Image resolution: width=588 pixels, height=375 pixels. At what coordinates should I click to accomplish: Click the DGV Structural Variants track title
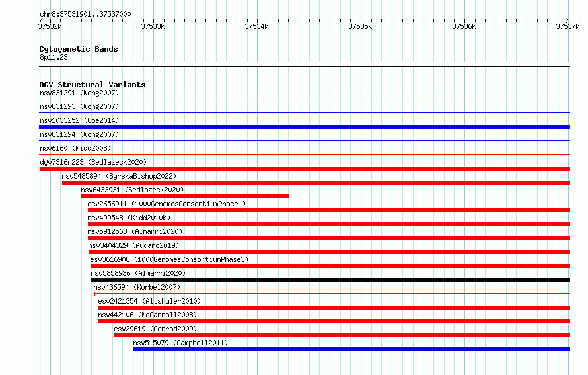pyautogui.click(x=92, y=85)
